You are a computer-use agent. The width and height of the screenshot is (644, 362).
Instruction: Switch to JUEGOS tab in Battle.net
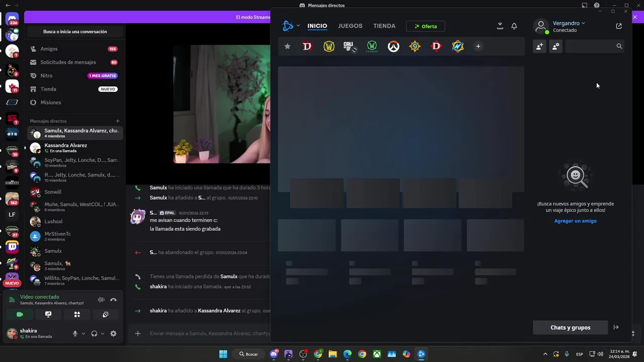pyautogui.click(x=350, y=26)
